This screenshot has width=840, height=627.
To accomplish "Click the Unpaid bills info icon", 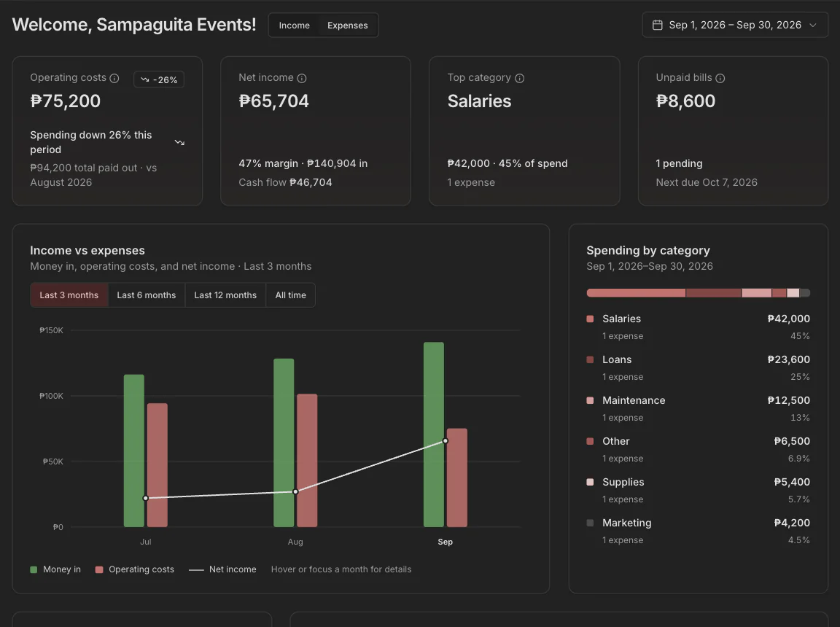I will point(720,78).
